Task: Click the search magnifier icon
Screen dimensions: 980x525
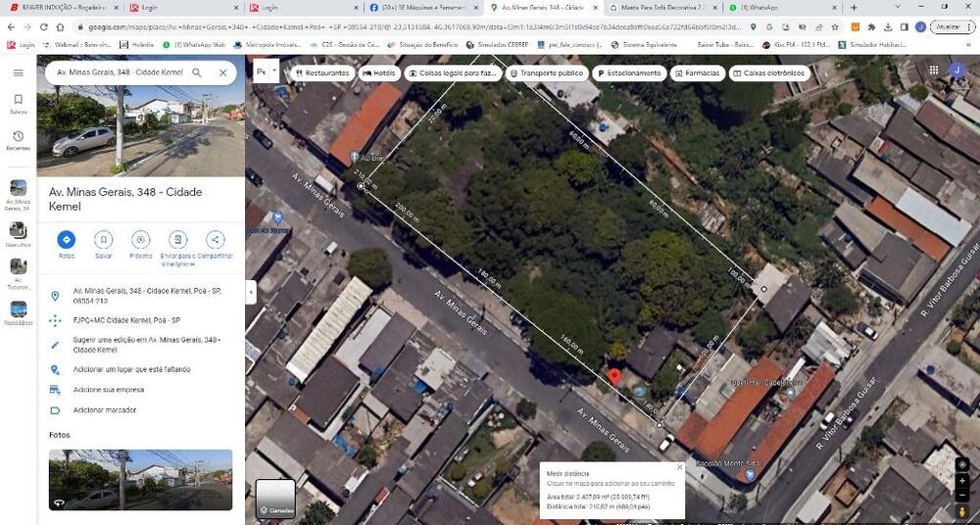Action: 197,72
